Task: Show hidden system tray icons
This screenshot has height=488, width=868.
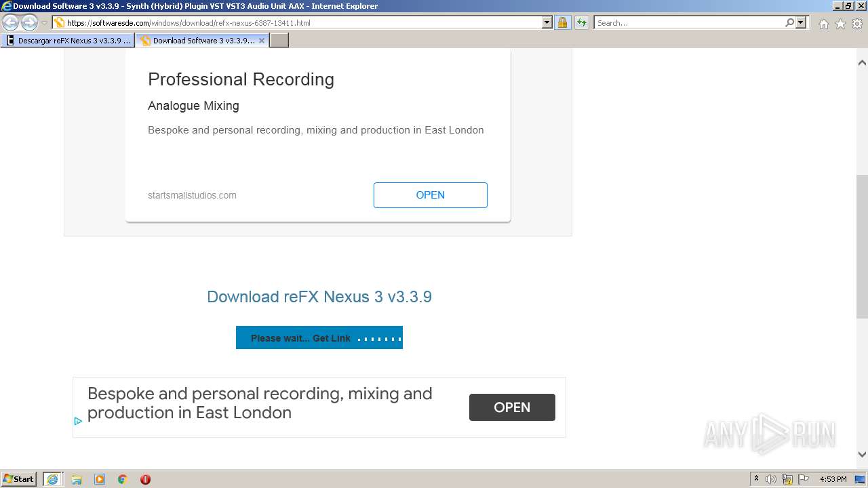Action: click(756, 479)
